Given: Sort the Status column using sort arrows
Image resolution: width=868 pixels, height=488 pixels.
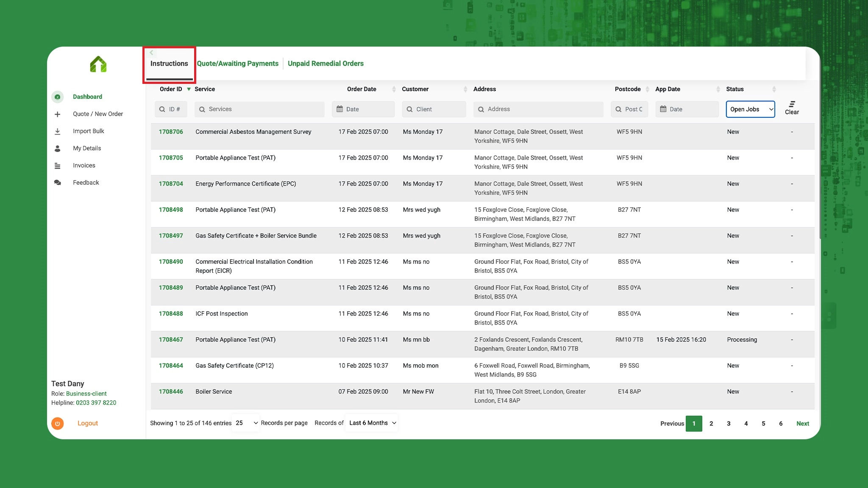Looking at the screenshot, I should (x=774, y=89).
